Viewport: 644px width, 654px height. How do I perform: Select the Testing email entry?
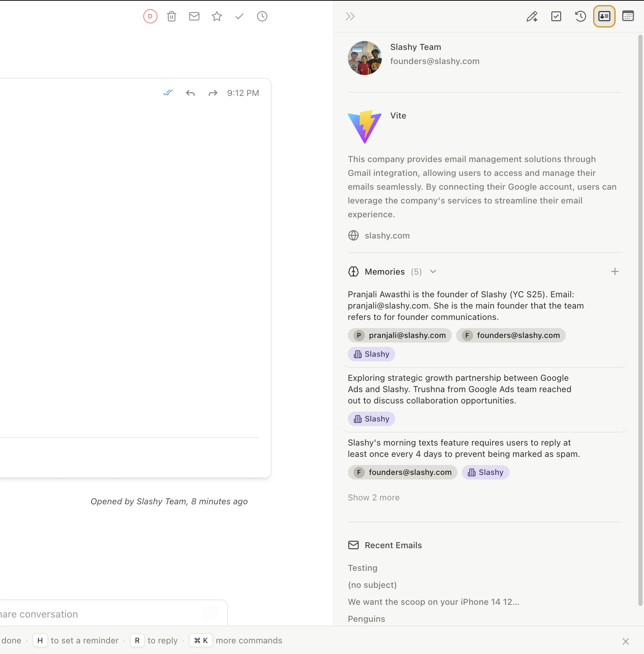point(362,568)
